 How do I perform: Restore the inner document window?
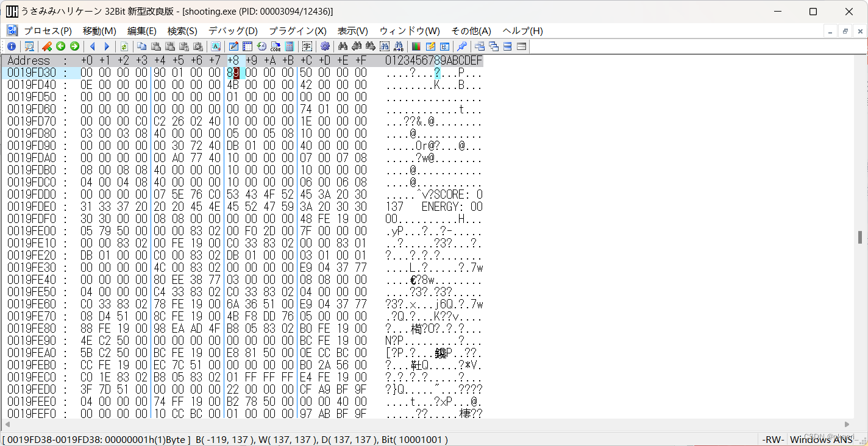(845, 31)
